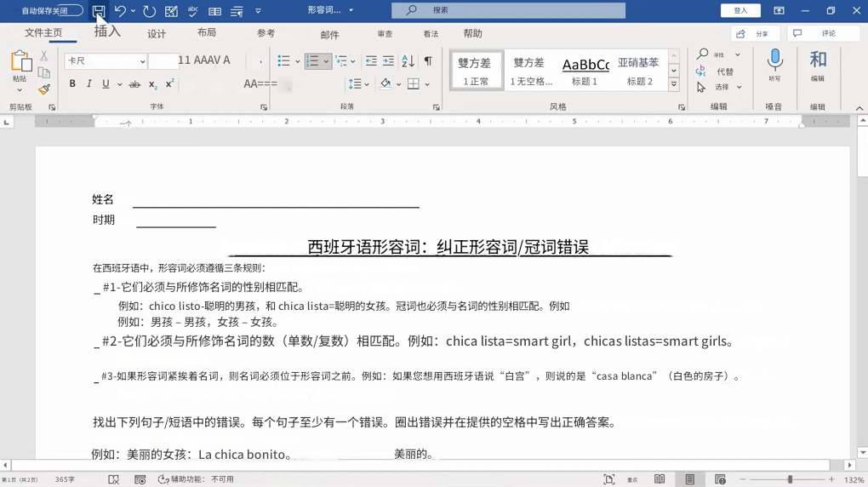Toggle italic formatting
The height and width of the screenshot is (487, 868).
[89, 83]
